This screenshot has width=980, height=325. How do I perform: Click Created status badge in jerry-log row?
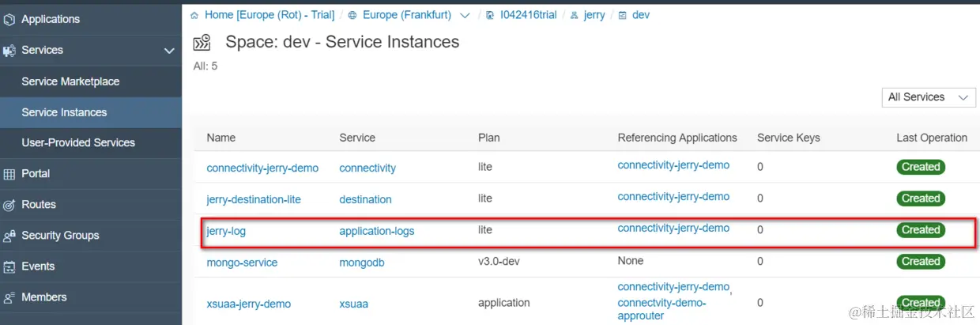[x=921, y=230]
